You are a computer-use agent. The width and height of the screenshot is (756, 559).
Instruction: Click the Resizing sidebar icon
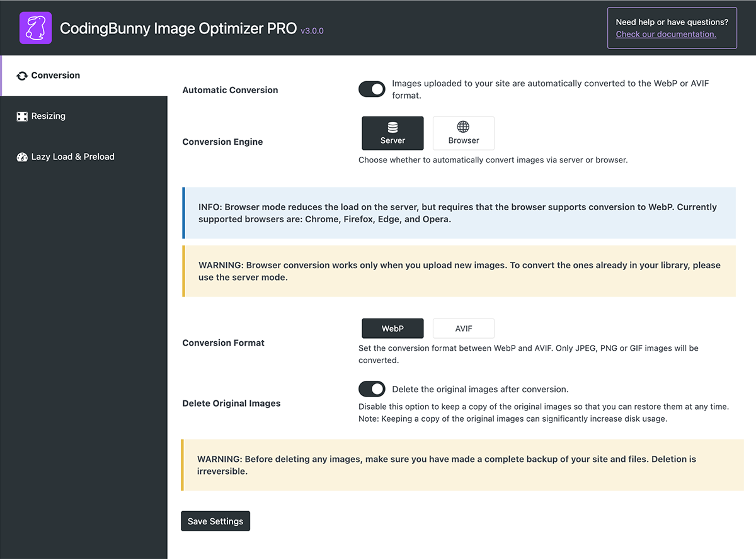point(22,116)
